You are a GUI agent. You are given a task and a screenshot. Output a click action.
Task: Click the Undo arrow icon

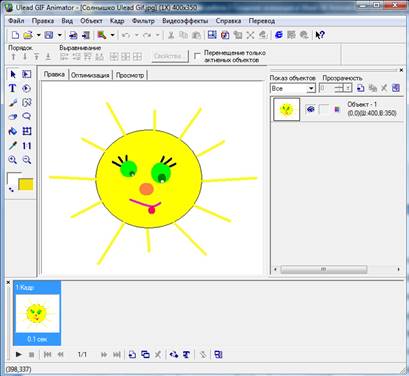(x=126, y=35)
